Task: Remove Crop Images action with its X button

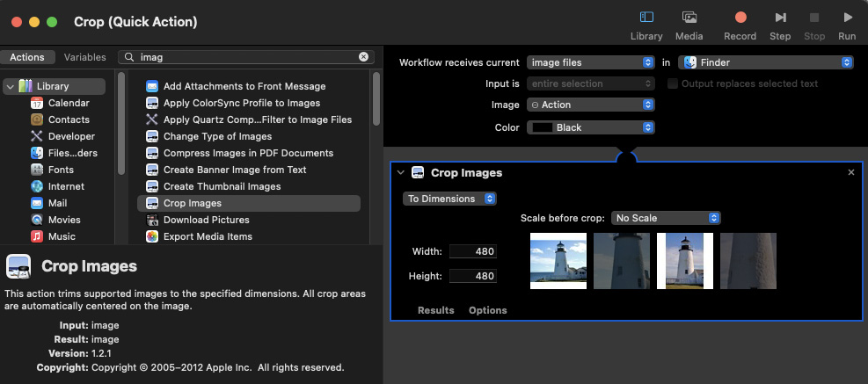Action: click(x=851, y=172)
